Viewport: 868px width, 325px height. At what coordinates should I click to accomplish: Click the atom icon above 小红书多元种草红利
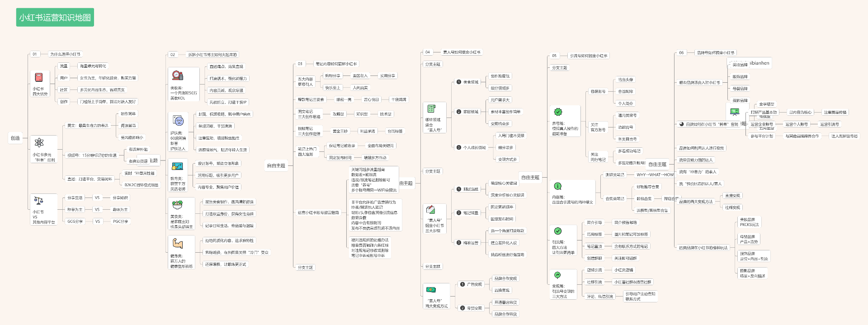point(39,143)
